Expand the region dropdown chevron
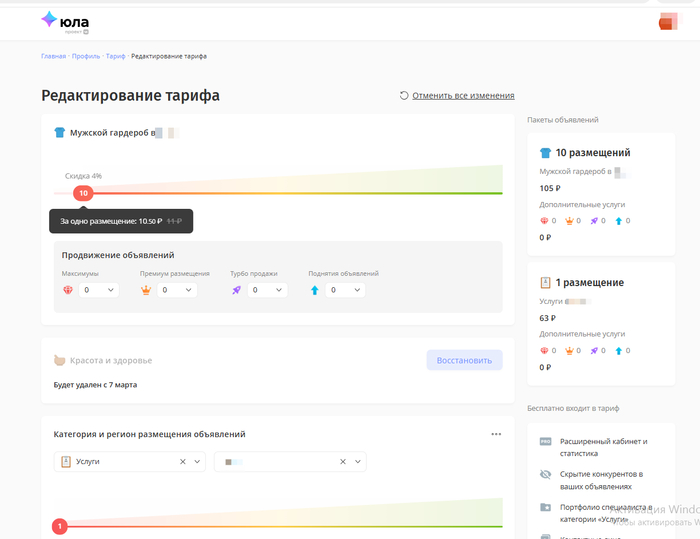This screenshot has height=539, width=700. pos(358,462)
